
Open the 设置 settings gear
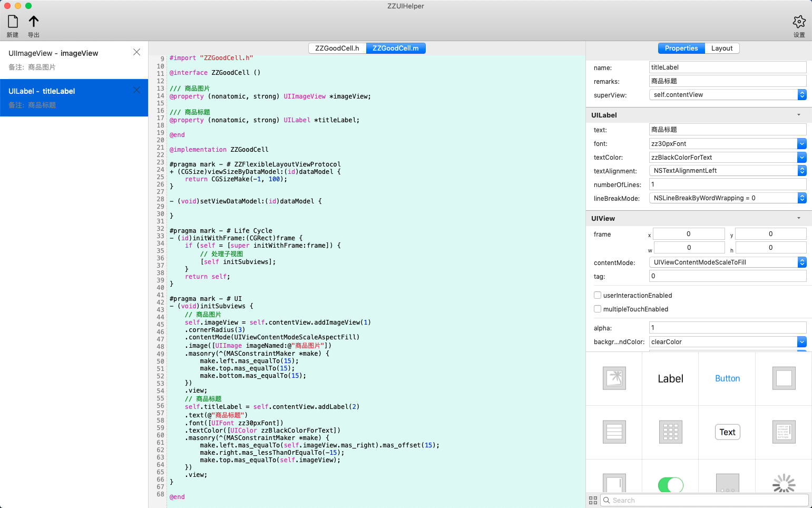(x=799, y=22)
